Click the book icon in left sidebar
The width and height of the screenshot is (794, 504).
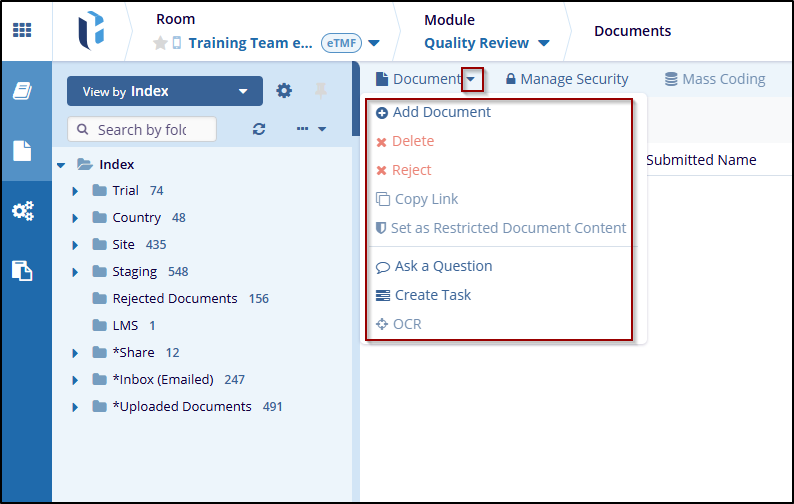(x=23, y=92)
